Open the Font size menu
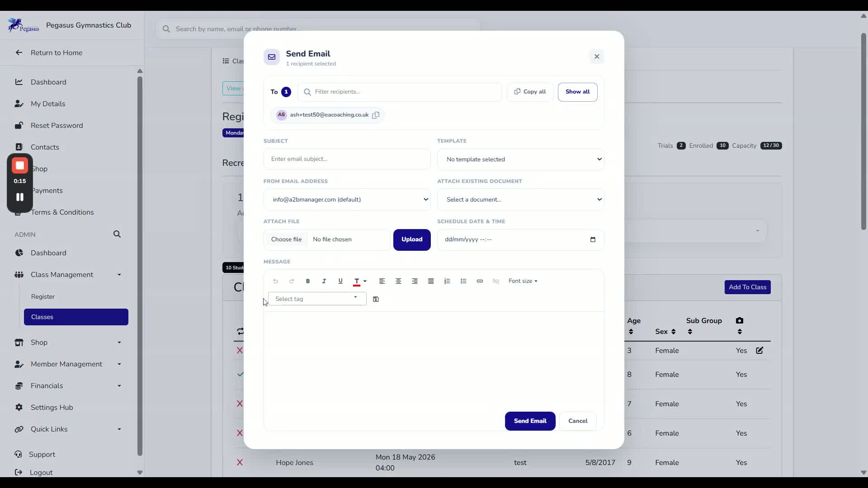 coord(523,281)
